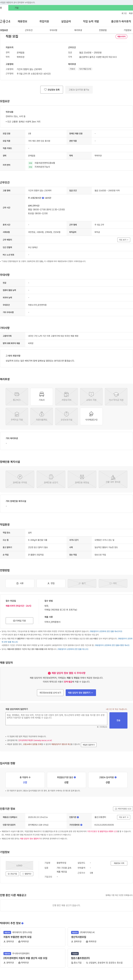The height and width of the screenshot is (980, 133).
Task: Click the 기숙사 welfare icon
Action: pyautogui.click(x=42, y=397)
